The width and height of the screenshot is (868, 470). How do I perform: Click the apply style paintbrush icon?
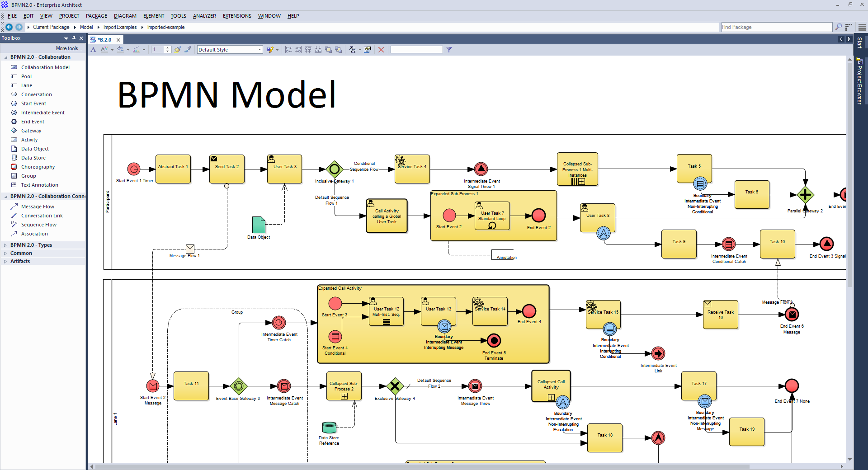[178, 50]
